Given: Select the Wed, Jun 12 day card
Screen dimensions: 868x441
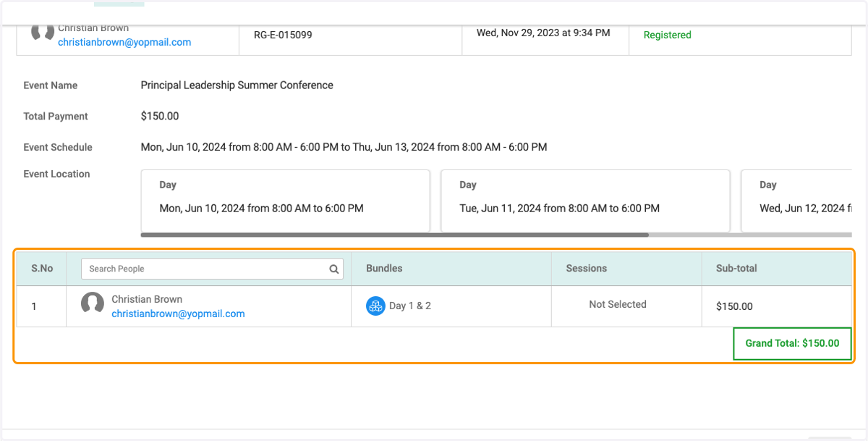Looking at the screenshot, I should [796, 201].
